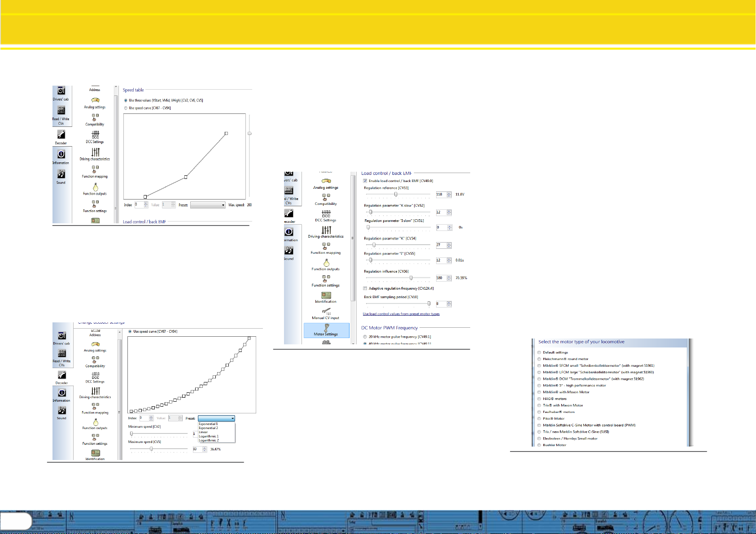Step the Index spinner in Speed table window
The width and height of the screenshot is (756, 534).
[x=146, y=205]
